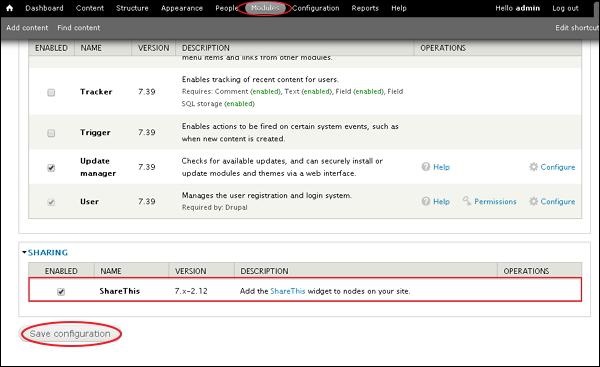Viewport: 600px width, 367px height.
Task: Click the Tracker description text
Action: [260, 79]
